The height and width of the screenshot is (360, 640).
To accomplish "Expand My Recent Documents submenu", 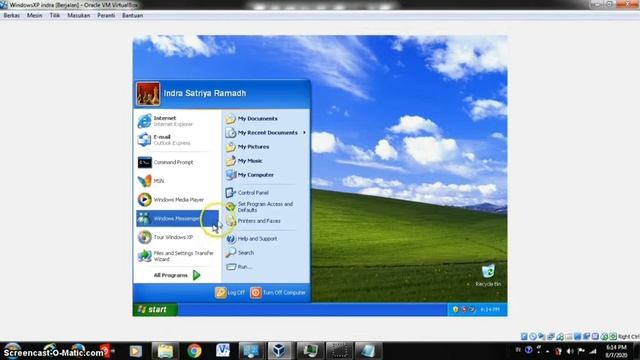I will (x=265, y=133).
